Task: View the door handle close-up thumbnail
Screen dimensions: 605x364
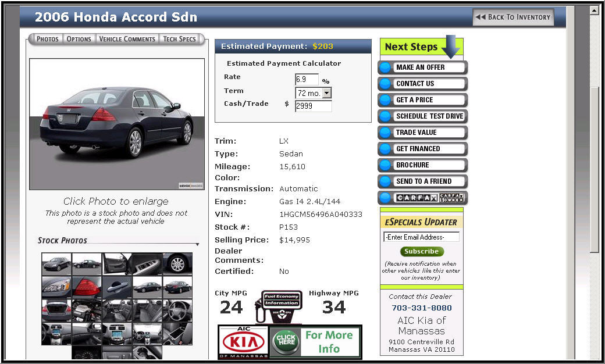Action: [x=117, y=287]
